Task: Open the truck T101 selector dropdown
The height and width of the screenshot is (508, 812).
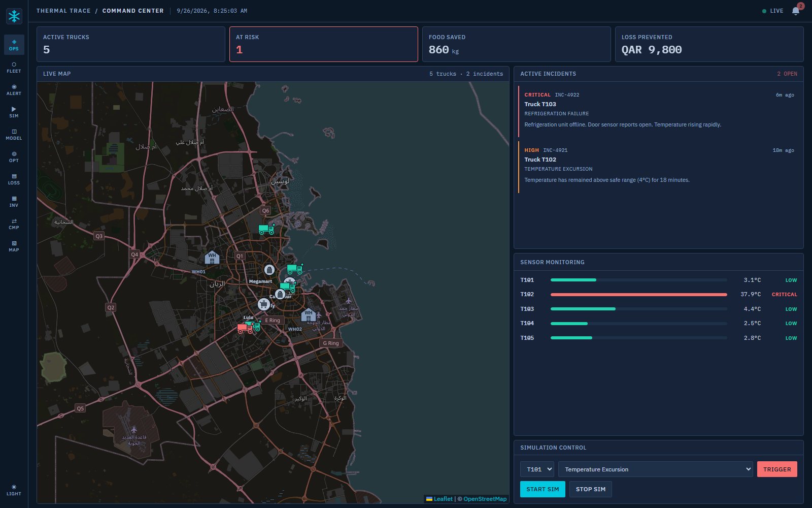Action: 537,469
